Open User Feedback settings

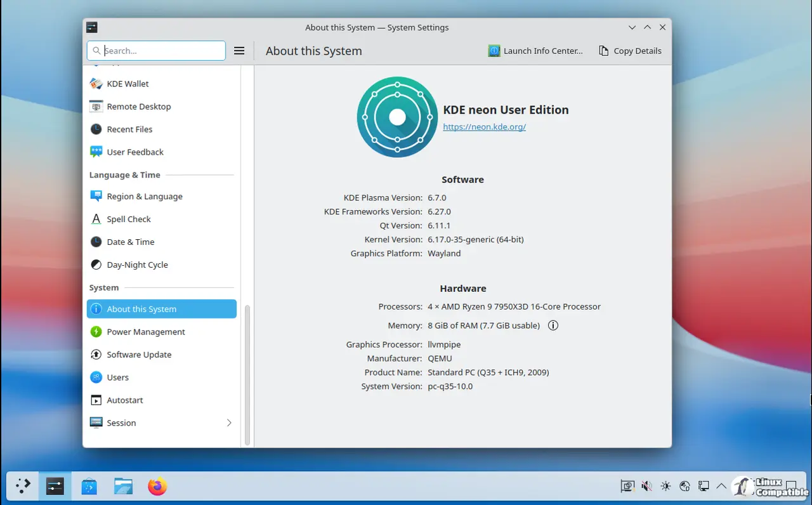[161, 152]
